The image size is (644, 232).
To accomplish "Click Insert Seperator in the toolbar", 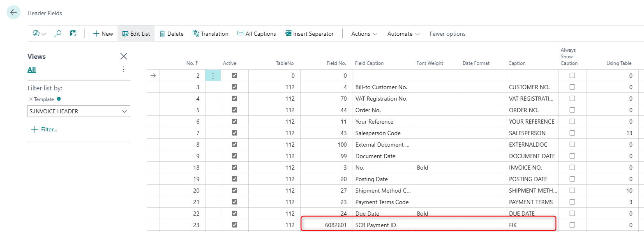I will click(x=309, y=34).
